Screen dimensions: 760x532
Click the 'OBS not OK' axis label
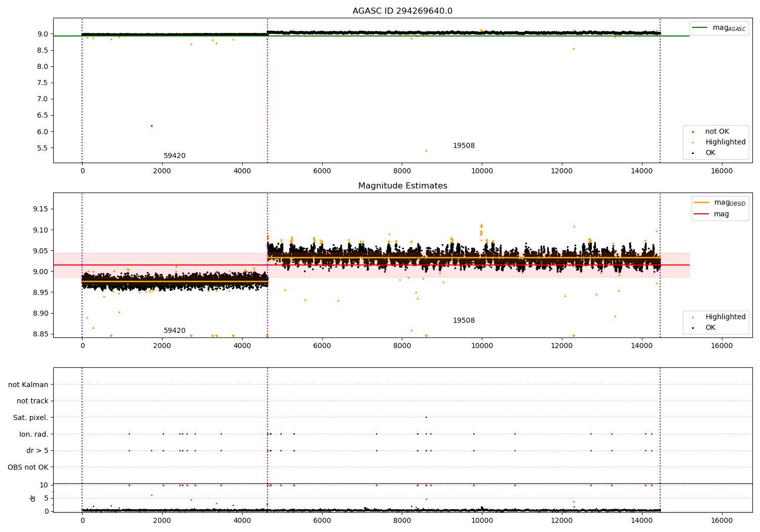tap(28, 467)
